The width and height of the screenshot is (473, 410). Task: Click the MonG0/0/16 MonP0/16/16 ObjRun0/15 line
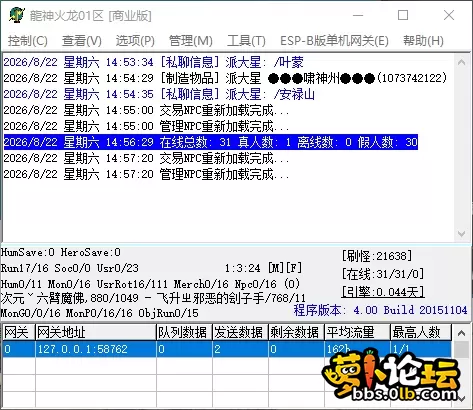[x=99, y=313]
